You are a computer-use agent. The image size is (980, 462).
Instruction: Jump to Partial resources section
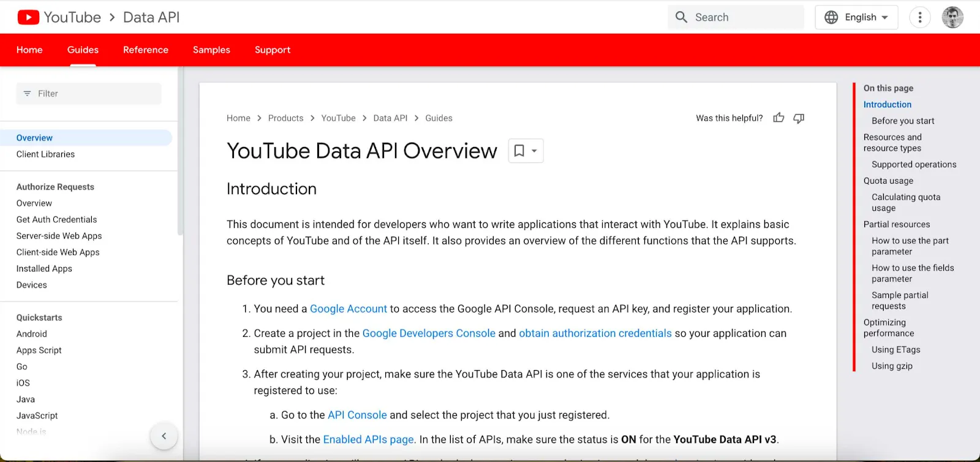[897, 224]
